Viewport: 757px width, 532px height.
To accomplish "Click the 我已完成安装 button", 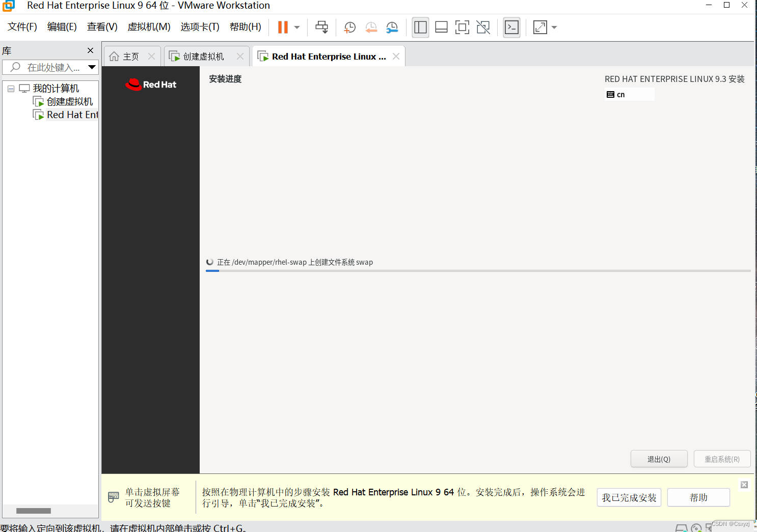I will [629, 497].
